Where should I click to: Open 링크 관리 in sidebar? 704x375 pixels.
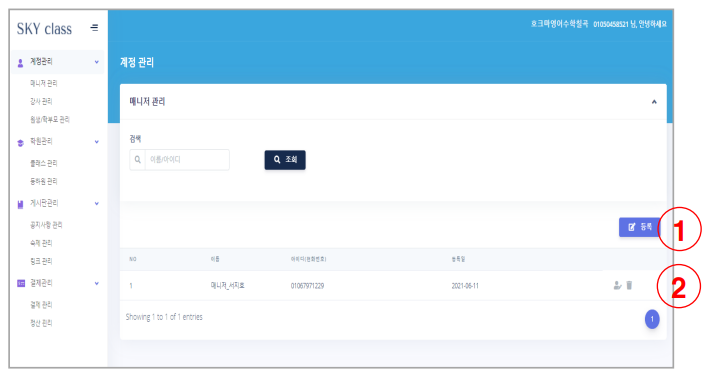pyautogui.click(x=41, y=261)
